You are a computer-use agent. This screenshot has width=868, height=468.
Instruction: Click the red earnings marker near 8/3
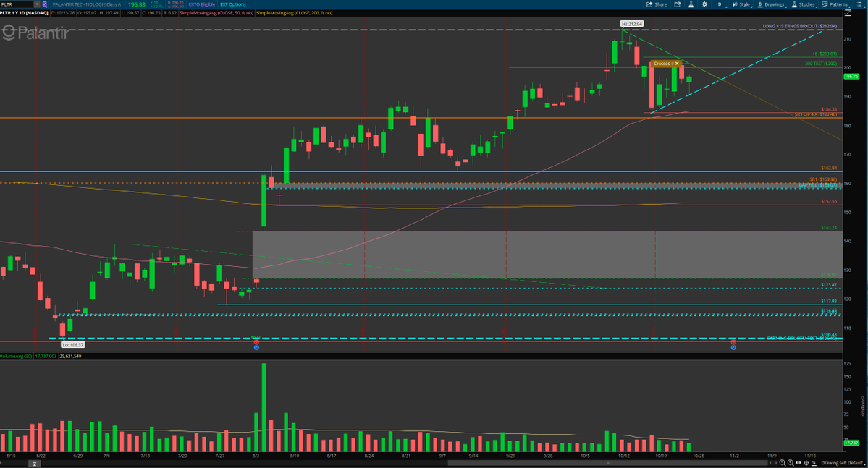pos(256,342)
